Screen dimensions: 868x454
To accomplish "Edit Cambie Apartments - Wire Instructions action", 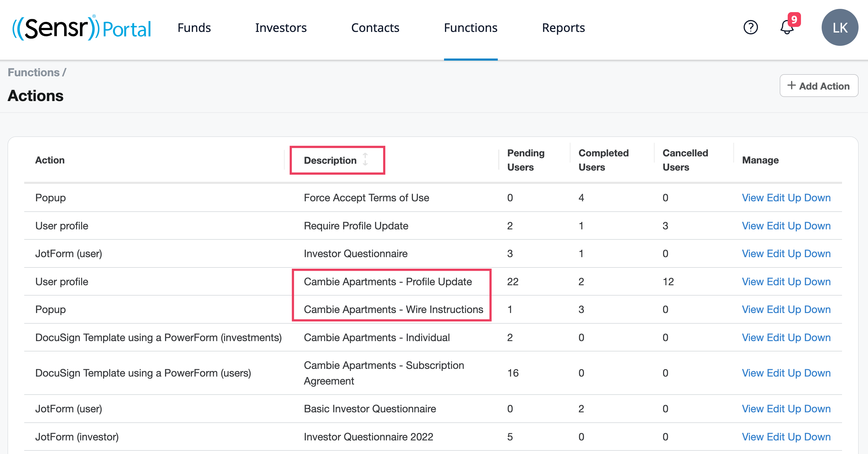I will [x=776, y=309].
